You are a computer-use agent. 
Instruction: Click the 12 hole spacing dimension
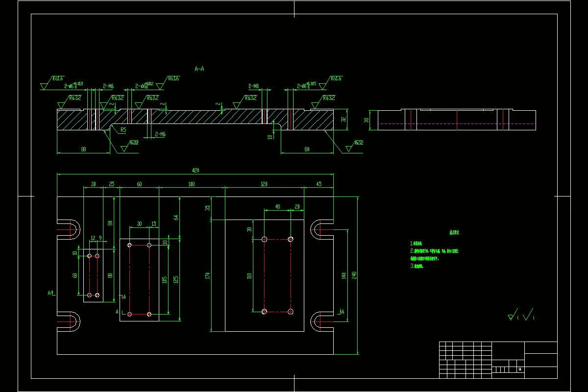(93, 238)
